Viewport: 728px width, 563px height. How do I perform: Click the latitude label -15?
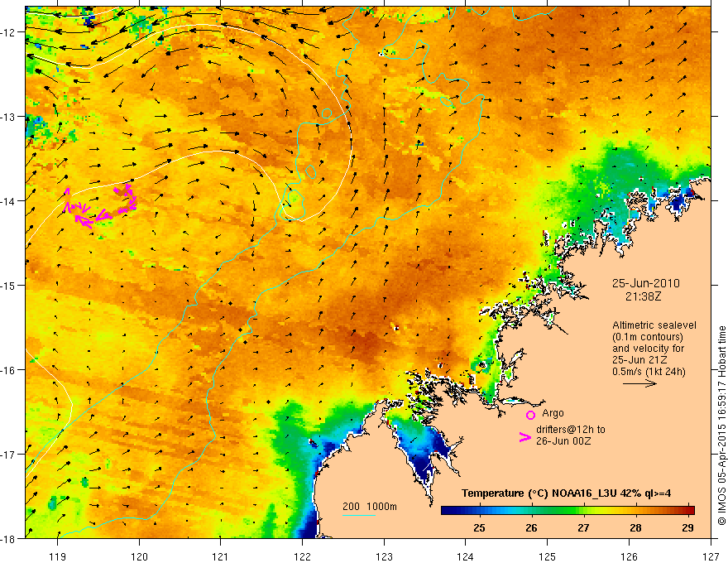click(x=9, y=286)
